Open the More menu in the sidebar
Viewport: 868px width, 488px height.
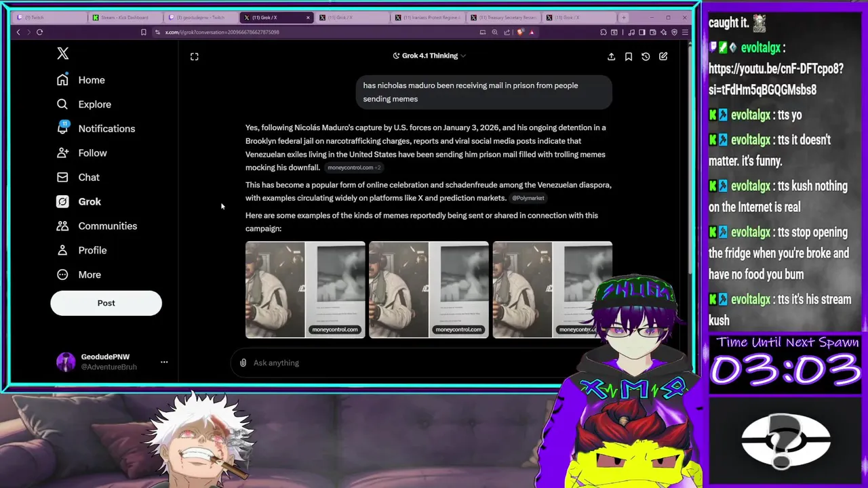pyautogui.click(x=79, y=275)
